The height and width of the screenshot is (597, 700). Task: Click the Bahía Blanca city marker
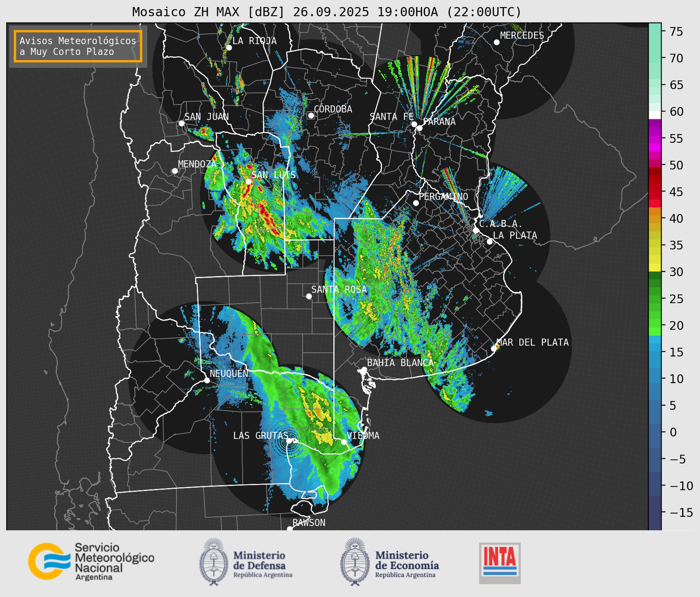point(364,369)
